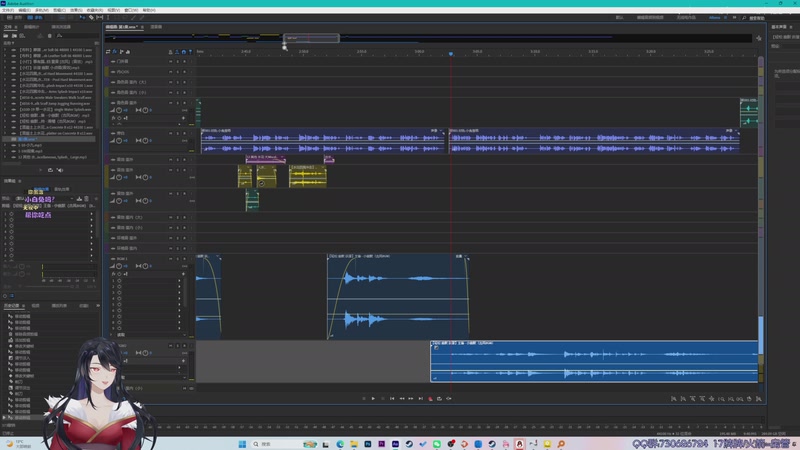
Task: Open BGM 1 effect slot 1 arrow menu
Action: [179, 281]
